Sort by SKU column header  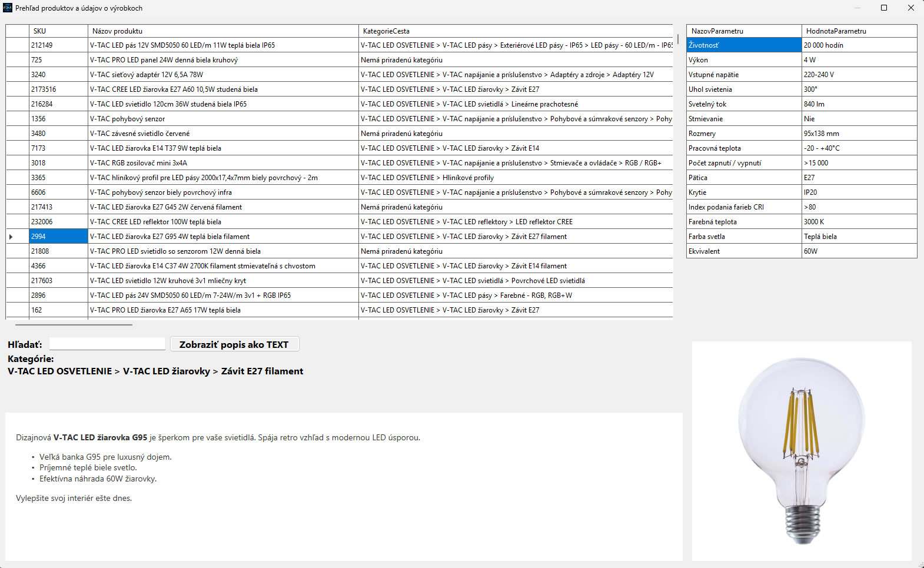58,31
